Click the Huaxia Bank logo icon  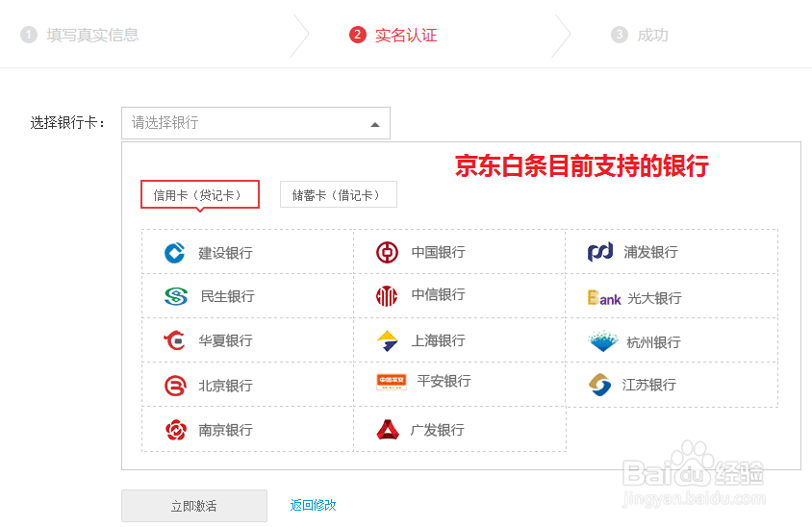[174, 340]
